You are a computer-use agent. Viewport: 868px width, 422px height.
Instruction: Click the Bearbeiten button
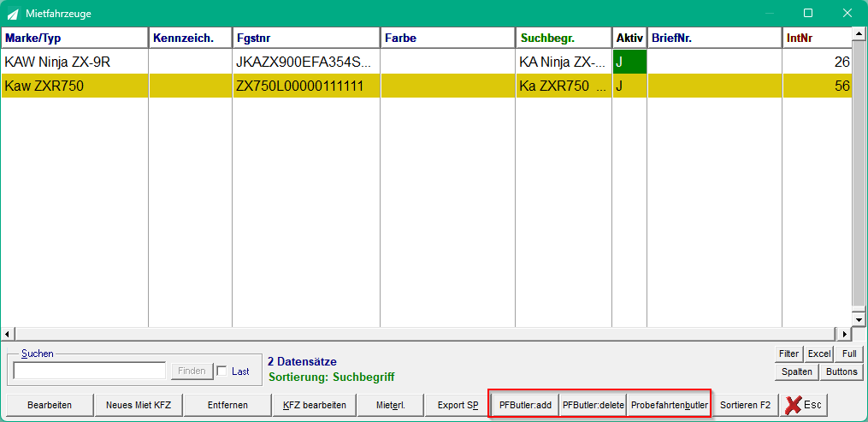tap(50, 405)
